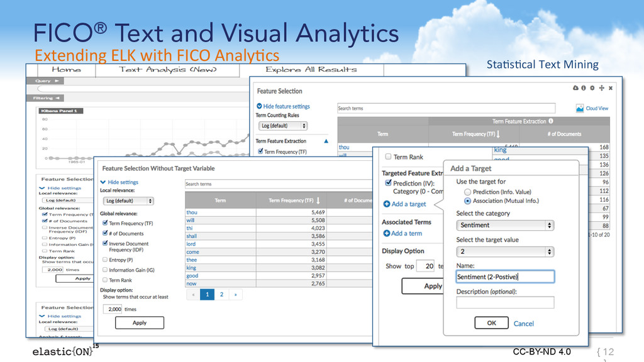The image size is (644, 362).
Task: Click the circle chevron icon beside Hide feature settings
Action: click(259, 106)
